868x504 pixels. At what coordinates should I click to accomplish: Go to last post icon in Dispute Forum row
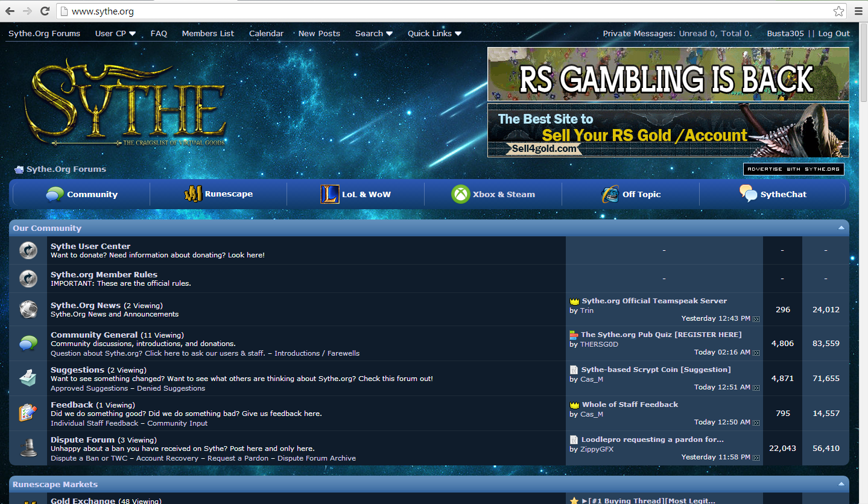pos(756,457)
